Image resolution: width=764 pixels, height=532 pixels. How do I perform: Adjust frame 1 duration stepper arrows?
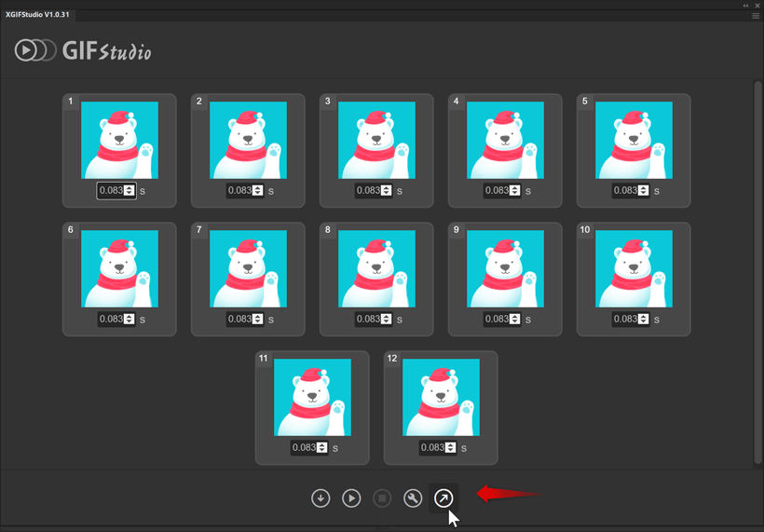(130, 190)
